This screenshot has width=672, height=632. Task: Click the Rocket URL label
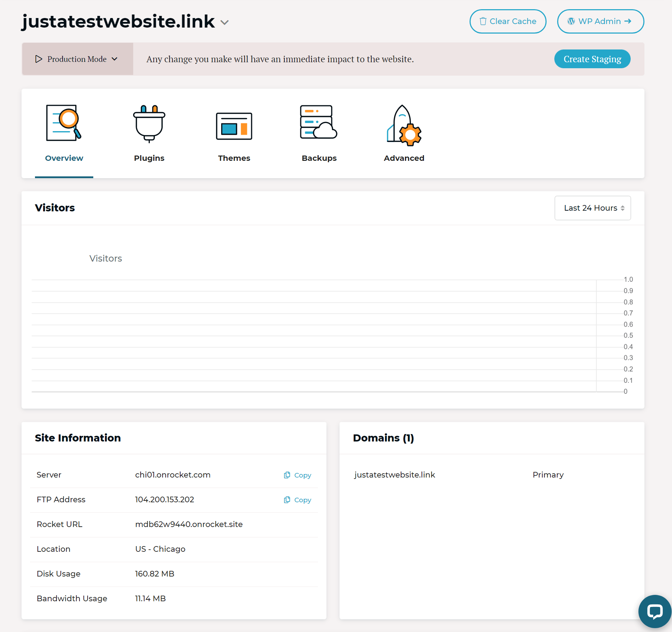point(59,524)
